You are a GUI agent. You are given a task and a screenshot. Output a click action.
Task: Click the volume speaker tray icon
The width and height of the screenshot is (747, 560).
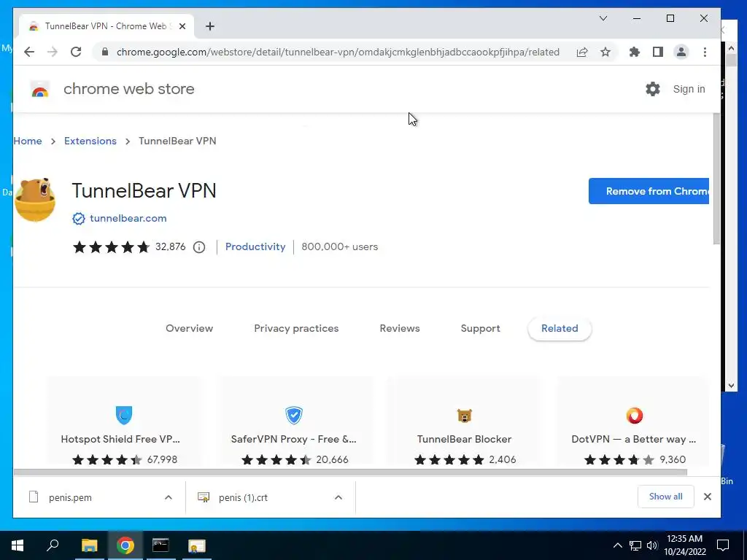pyautogui.click(x=652, y=545)
